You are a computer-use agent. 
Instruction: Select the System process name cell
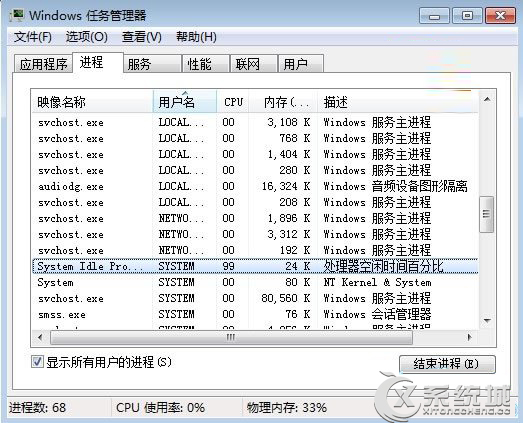point(55,283)
